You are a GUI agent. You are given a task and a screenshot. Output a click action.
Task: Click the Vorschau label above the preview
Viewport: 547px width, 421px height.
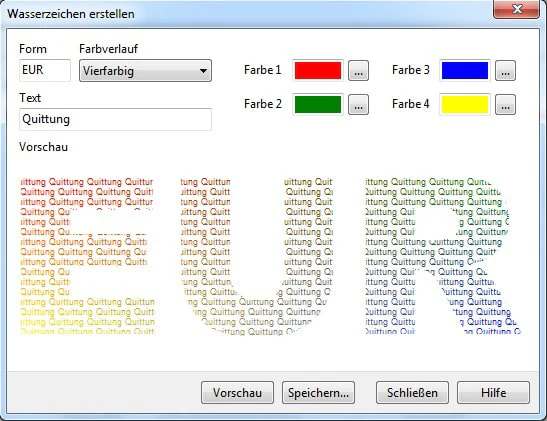[44, 147]
